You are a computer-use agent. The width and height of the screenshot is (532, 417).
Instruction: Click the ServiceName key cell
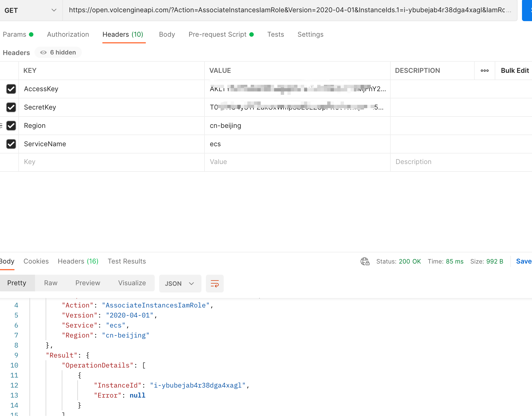tap(111, 144)
